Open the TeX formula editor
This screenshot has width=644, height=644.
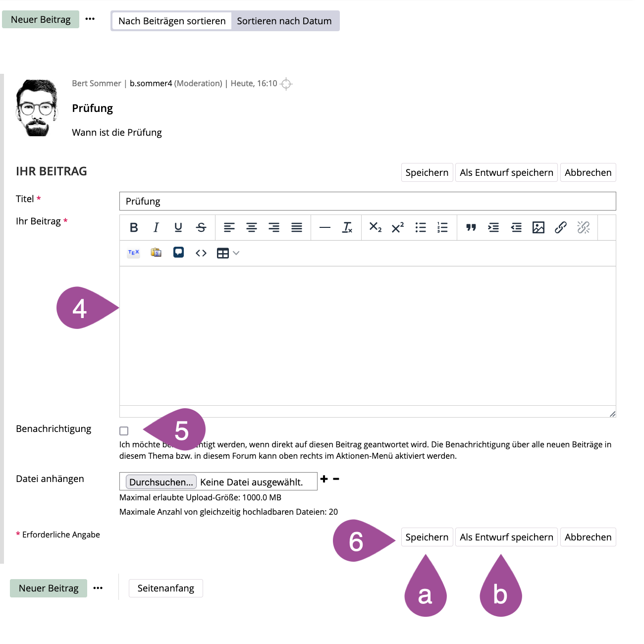(134, 253)
